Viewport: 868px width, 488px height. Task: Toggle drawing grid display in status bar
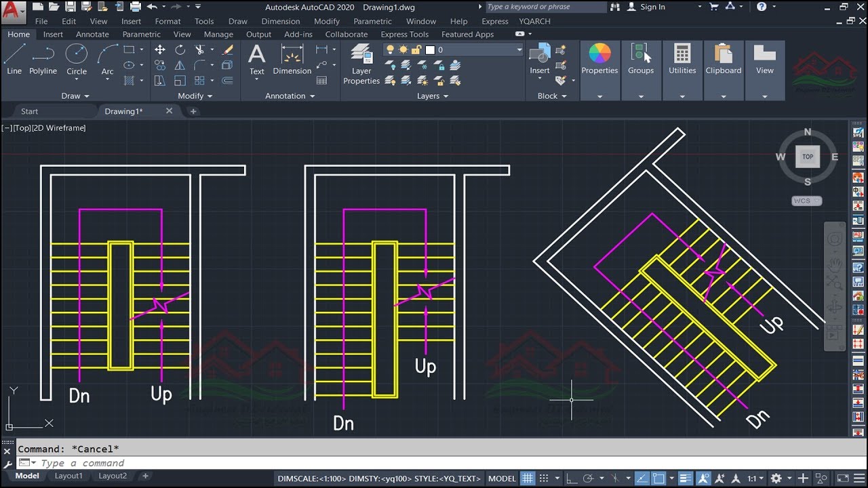528,478
